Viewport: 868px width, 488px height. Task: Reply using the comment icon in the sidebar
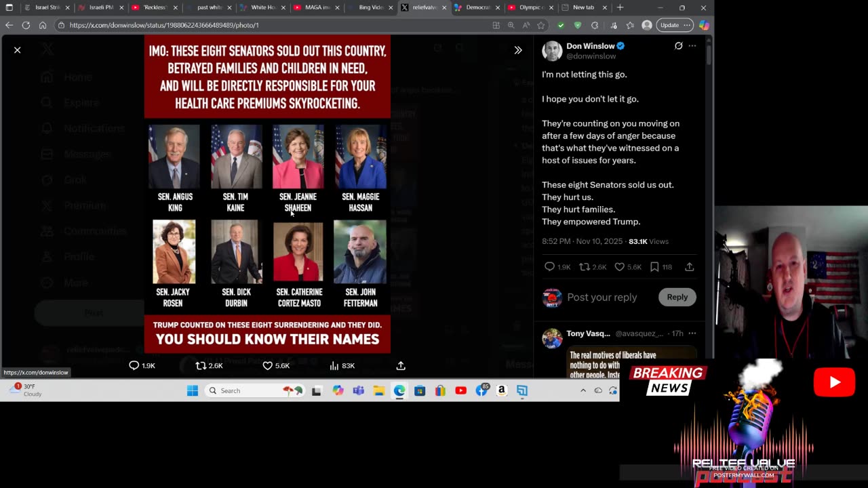[549, 267]
